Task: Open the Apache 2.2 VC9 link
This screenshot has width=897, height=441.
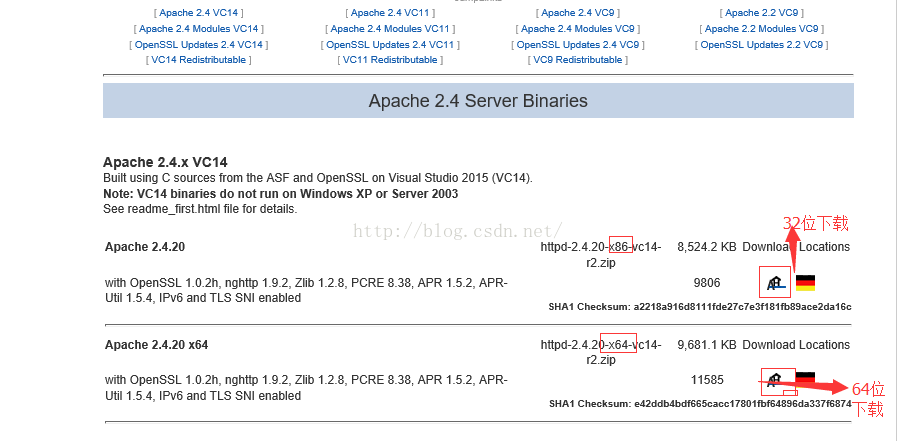Action: tap(762, 13)
